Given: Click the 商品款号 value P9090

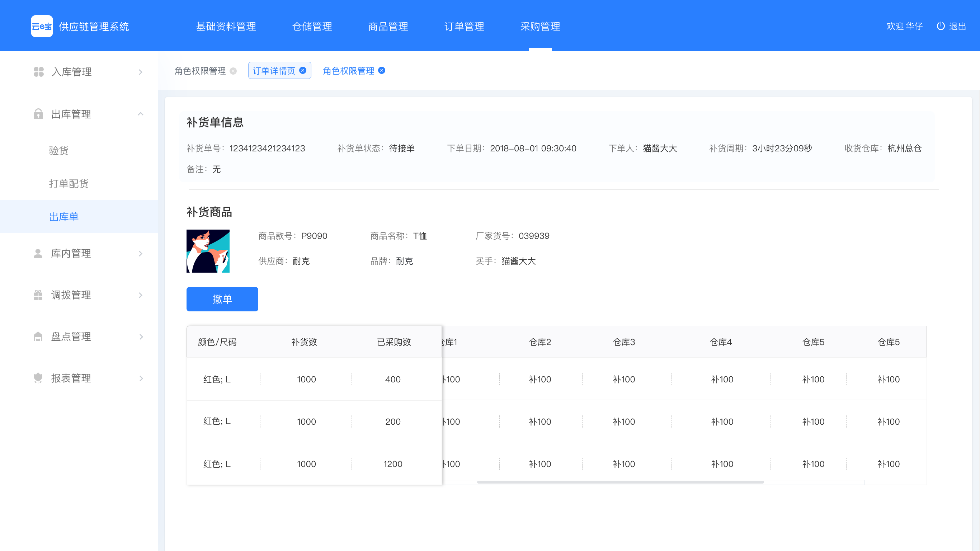Looking at the screenshot, I should coord(314,236).
